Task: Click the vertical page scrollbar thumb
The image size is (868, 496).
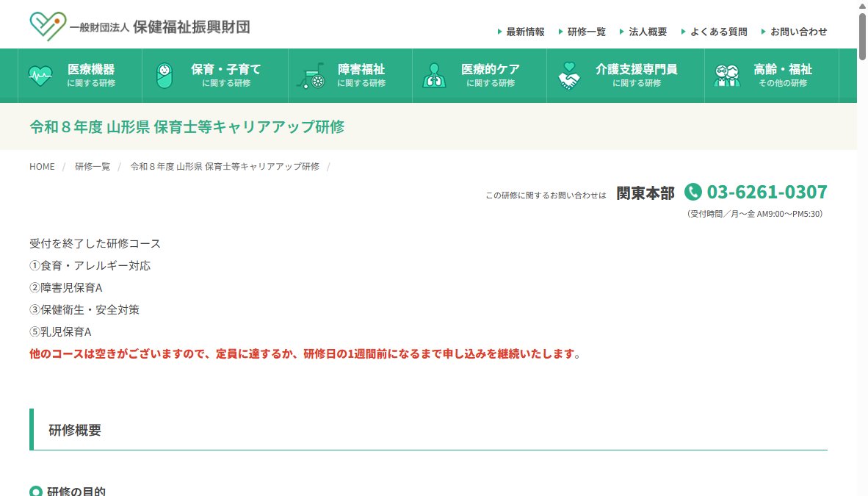Action: (862, 36)
